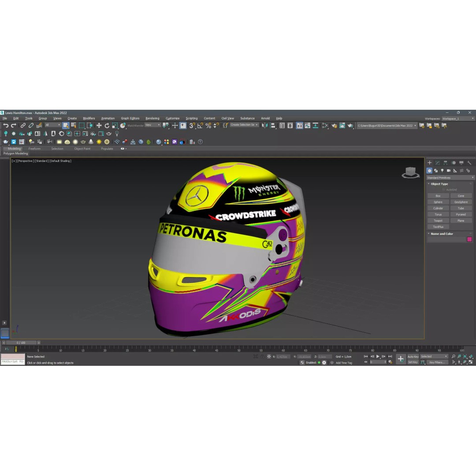Image resolution: width=476 pixels, height=476 pixels.
Task: Open the Hierarchy panel tab icon
Action: coord(445,163)
